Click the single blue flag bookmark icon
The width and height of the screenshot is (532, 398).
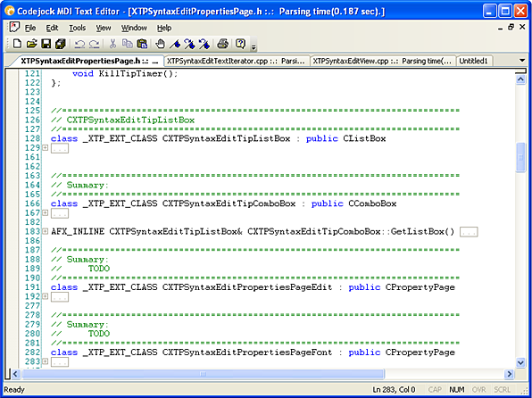click(x=175, y=44)
